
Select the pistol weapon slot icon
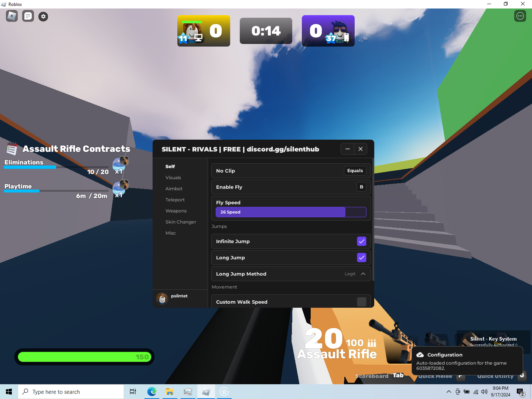point(436,339)
